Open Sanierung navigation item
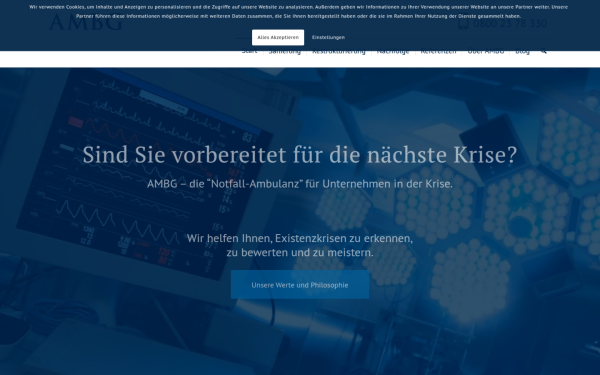This screenshot has height=375, width=600. point(285,52)
